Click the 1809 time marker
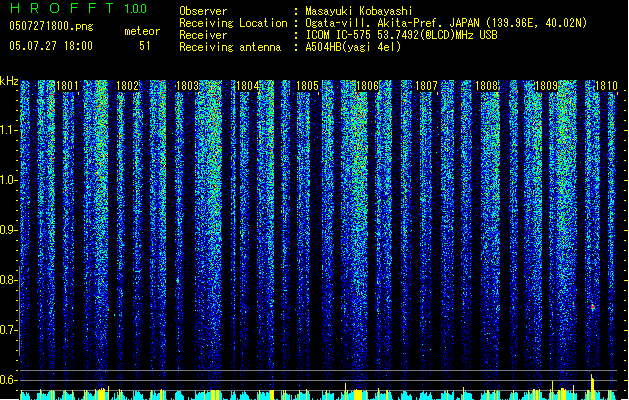 (x=546, y=86)
